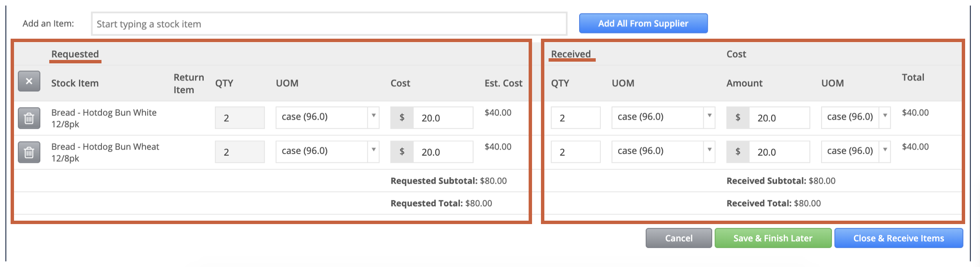Cancel the order form
The width and height of the screenshot is (980, 267).
(x=679, y=238)
